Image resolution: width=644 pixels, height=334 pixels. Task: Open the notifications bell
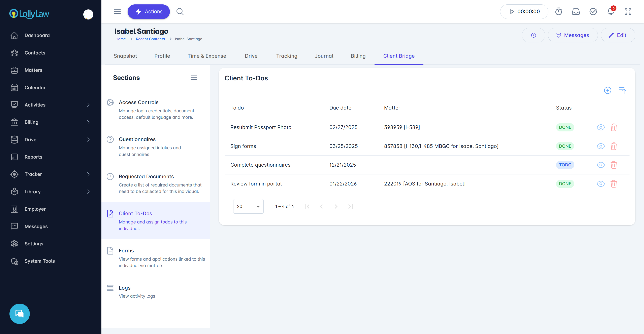coord(611,11)
